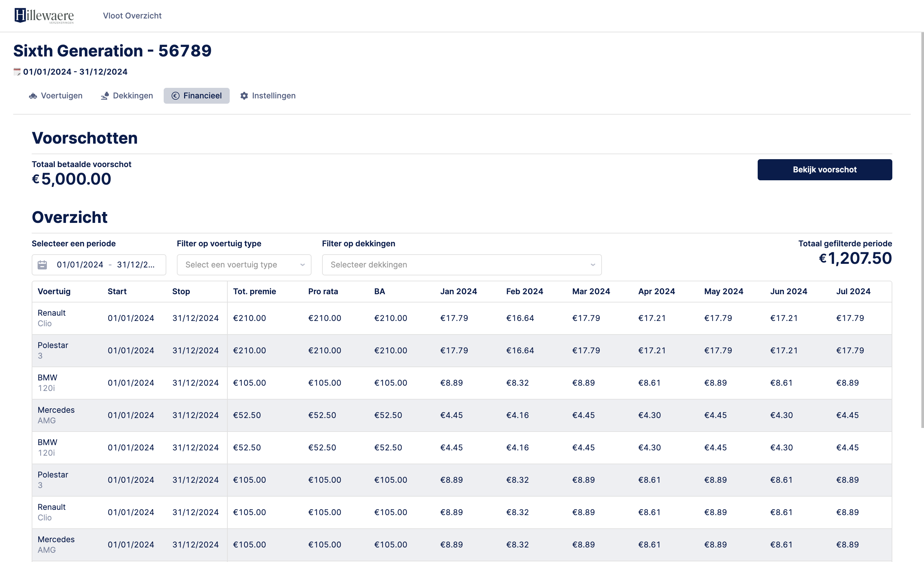Click Pro rata column header
The width and height of the screenshot is (924, 562).
tap(323, 292)
